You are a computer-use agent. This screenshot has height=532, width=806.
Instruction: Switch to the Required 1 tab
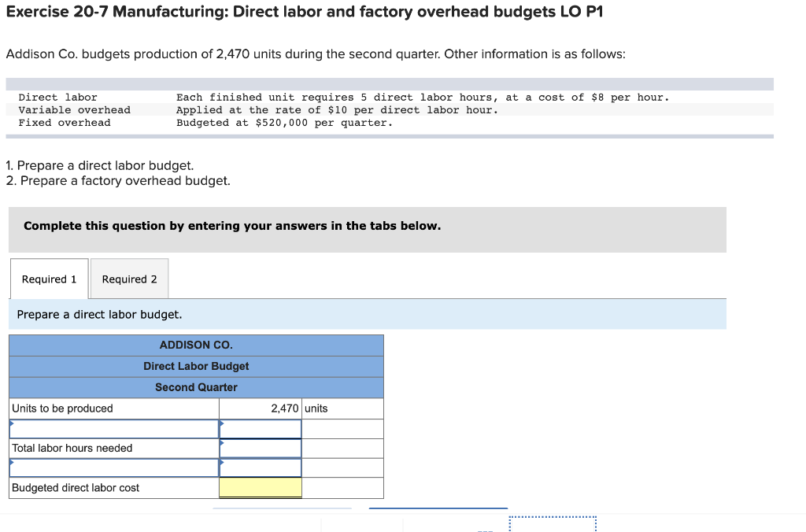[x=50, y=279]
